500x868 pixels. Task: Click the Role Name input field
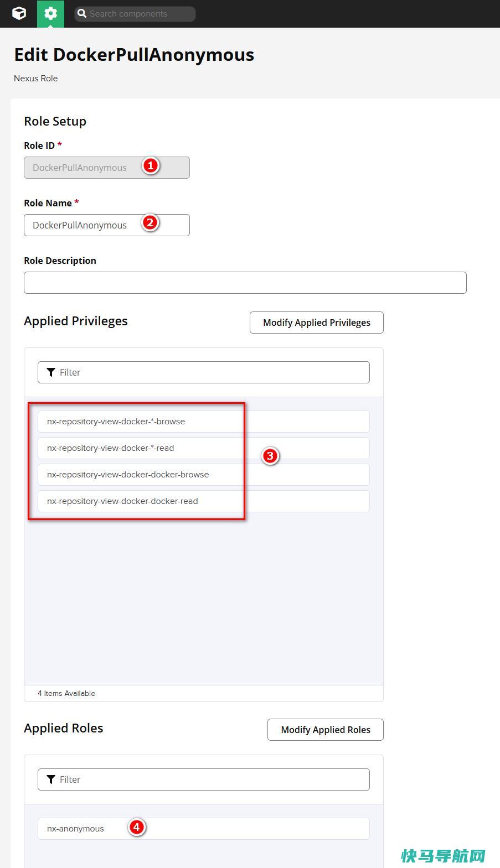[107, 225]
